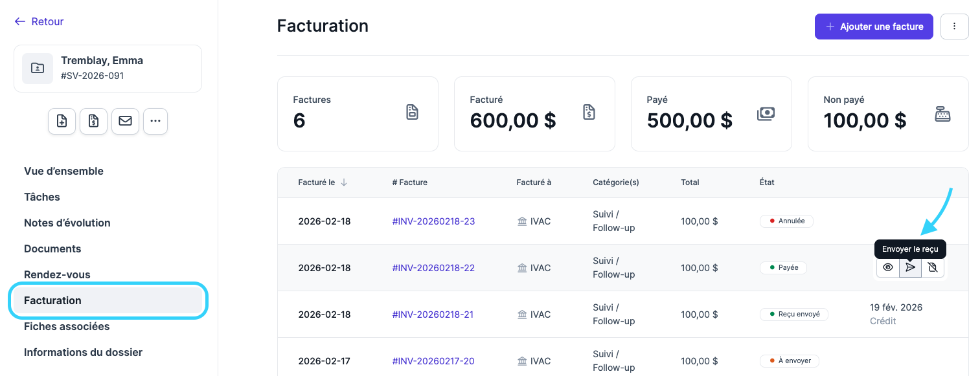Select Rendez-vous in the sidebar
This screenshot has height=376, width=980.
click(x=57, y=274)
